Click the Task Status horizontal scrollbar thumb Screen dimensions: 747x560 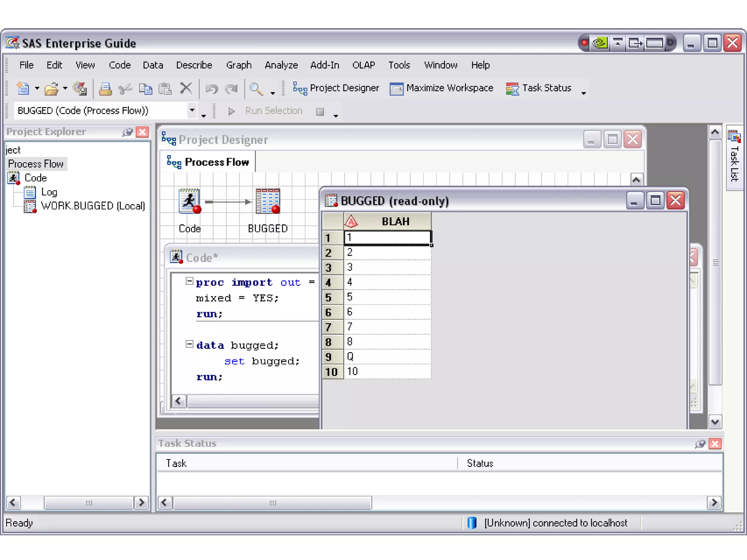click(272, 503)
